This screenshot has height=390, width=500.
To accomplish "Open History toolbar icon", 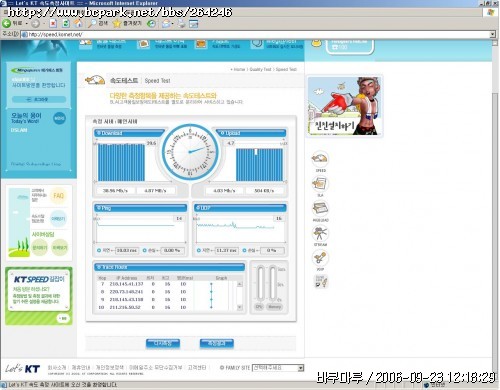I will coord(151,23).
